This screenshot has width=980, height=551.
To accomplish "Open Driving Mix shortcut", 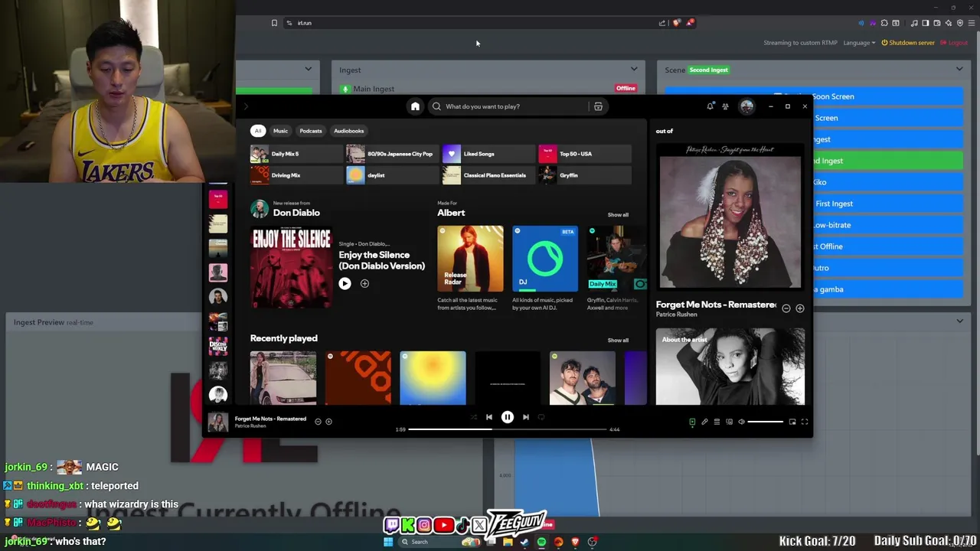I will [x=296, y=175].
